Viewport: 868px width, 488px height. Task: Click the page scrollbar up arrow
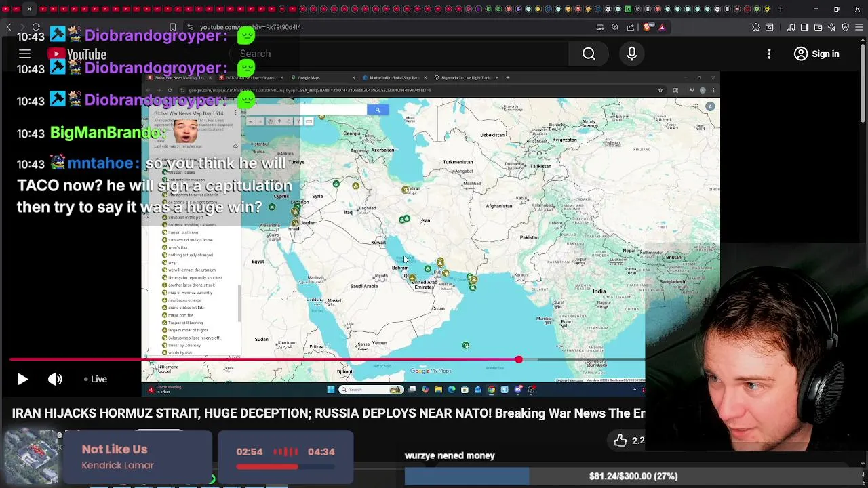[862, 41]
